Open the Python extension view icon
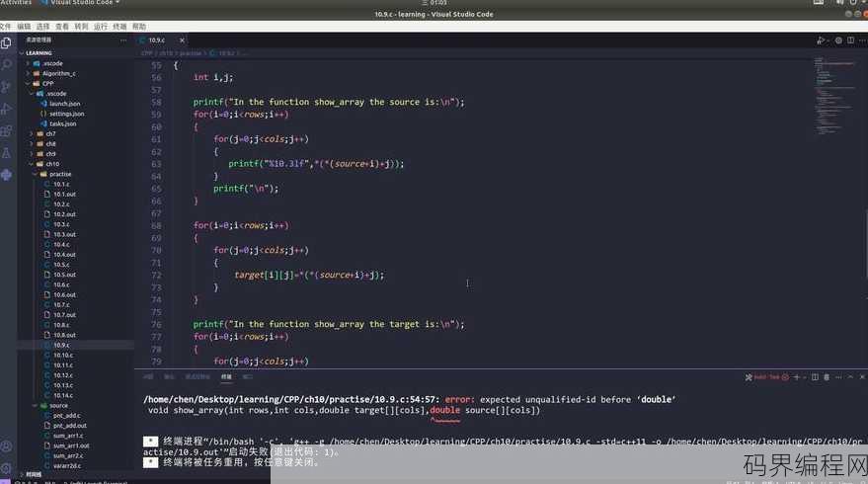Viewport: 868px width, 484px height. pyautogui.click(x=6, y=176)
